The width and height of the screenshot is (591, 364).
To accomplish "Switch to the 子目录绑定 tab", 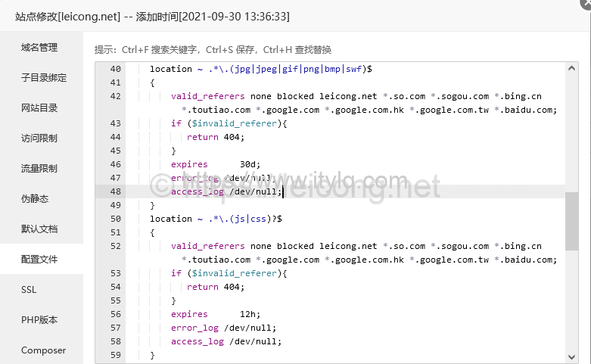I will pyautogui.click(x=44, y=77).
